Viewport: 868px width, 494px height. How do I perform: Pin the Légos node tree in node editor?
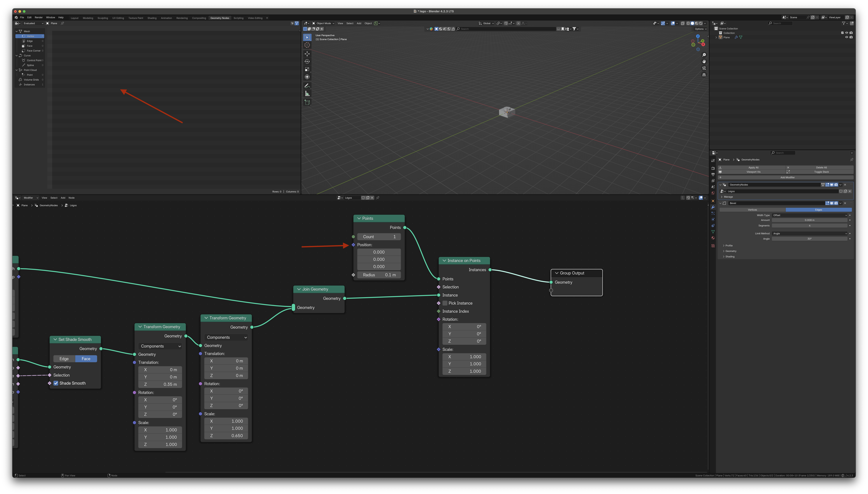click(378, 198)
